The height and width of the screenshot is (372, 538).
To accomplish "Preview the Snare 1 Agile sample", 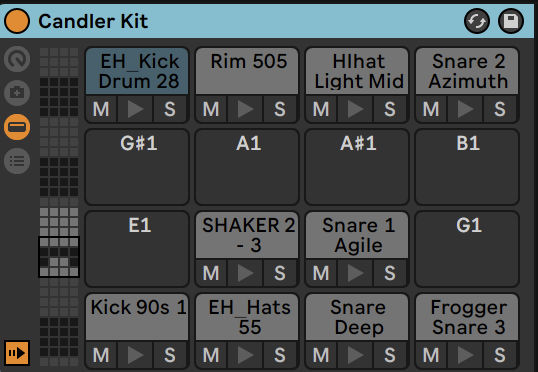I will (x=355, y=273).
